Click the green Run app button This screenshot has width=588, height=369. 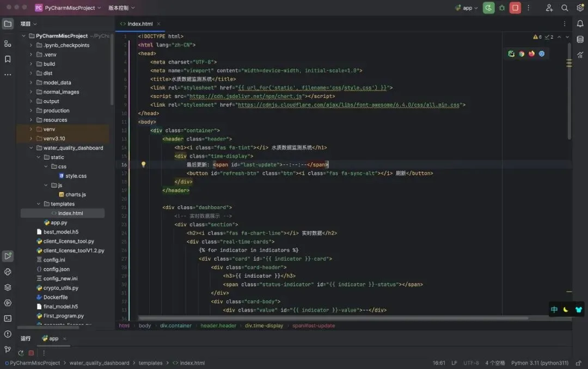(488, 8)
